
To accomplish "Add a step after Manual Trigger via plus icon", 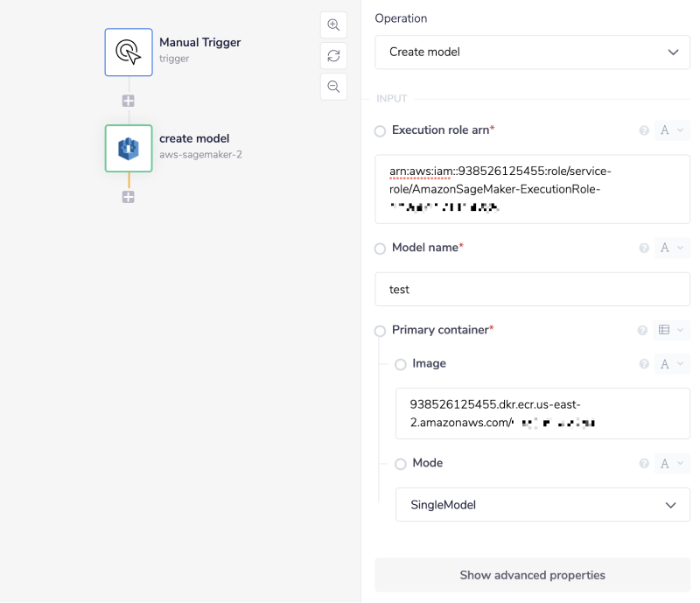I will tap(128, 100).
